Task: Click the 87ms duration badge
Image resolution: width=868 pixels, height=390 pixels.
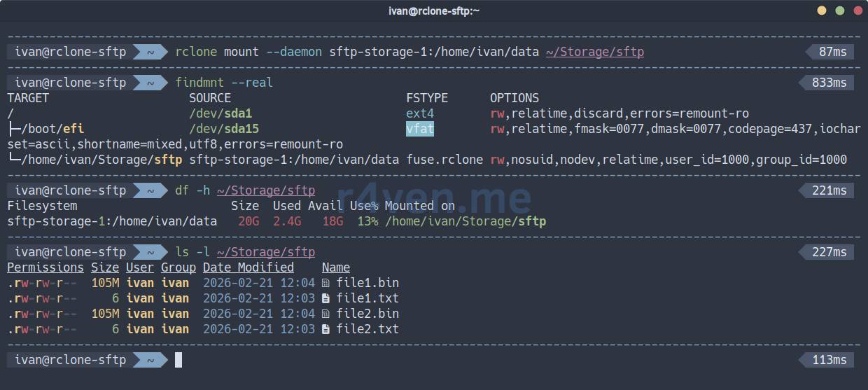Action: pyautogui.click(x=832, y=52)
